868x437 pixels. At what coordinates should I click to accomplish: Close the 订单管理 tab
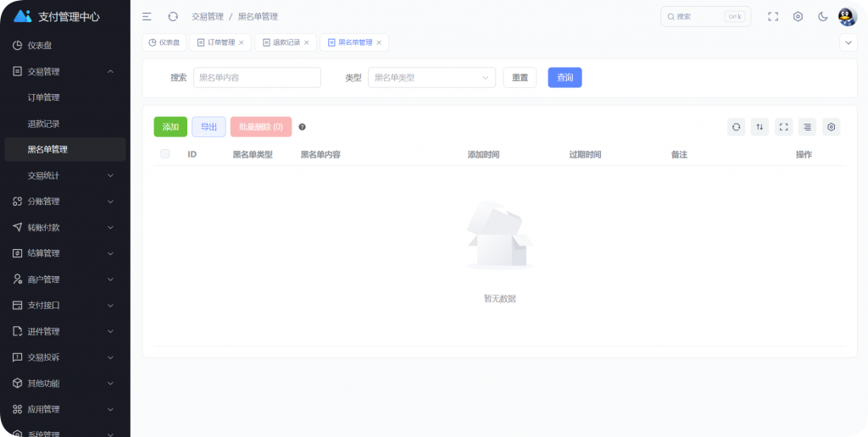point(242,42)
